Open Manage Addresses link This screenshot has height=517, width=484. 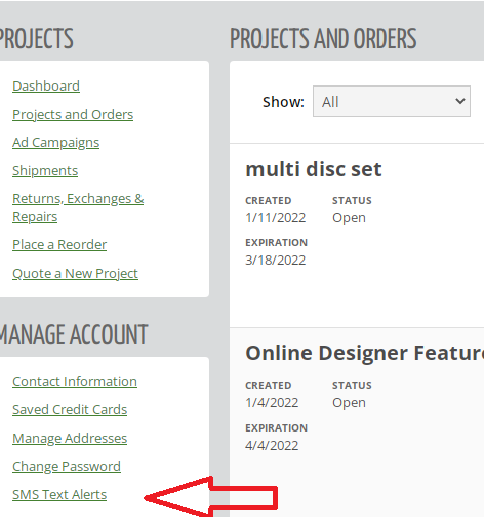(70, 438)
